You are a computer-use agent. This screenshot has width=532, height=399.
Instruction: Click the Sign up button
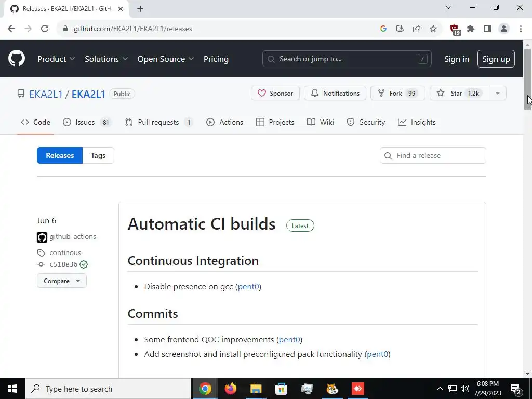pos(496,59)
